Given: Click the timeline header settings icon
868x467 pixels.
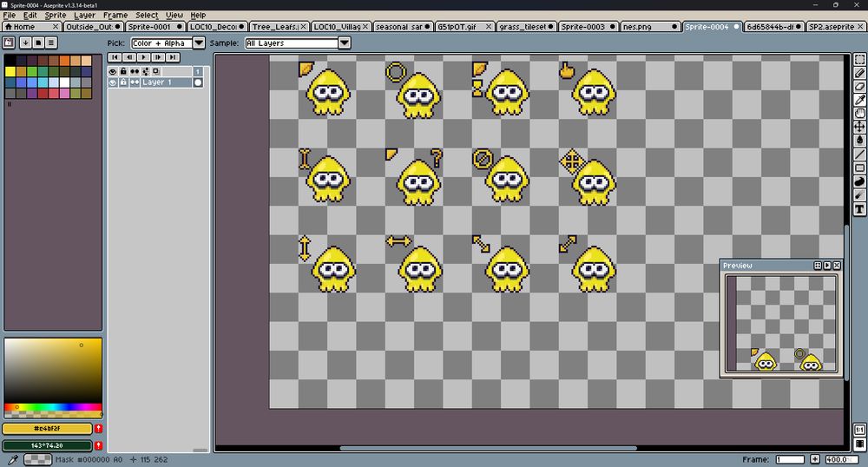Looking at the screenshot, I should [146, 71].
